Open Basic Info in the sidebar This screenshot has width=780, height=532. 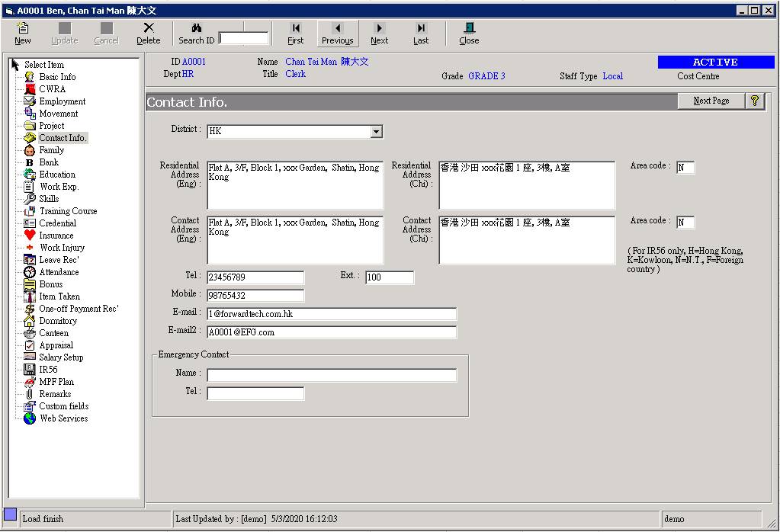(57, 76)
